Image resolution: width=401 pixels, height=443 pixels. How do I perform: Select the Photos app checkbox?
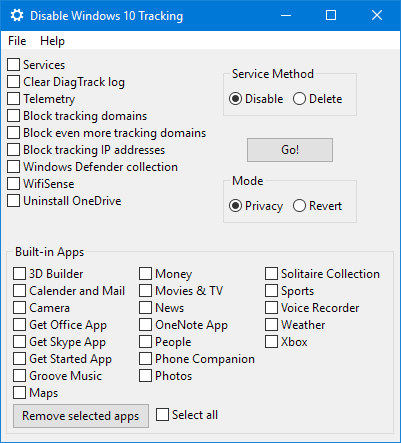[x=145, y=376]
